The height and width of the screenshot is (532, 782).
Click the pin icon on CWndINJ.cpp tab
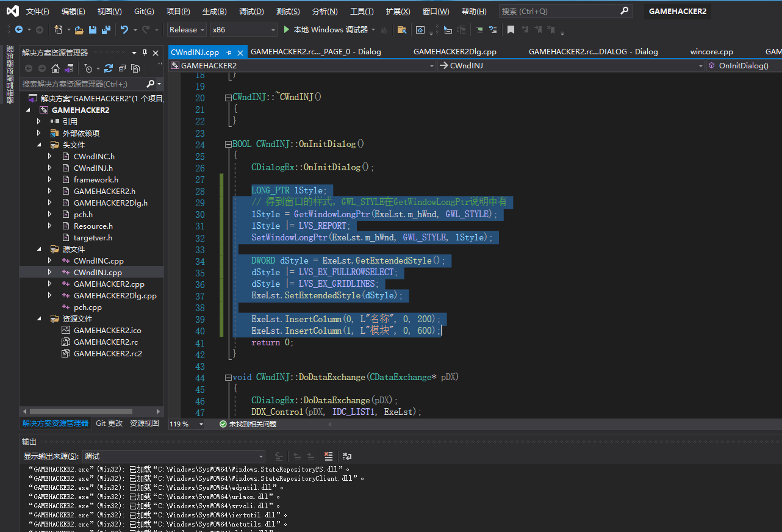[x=229, y=52]
